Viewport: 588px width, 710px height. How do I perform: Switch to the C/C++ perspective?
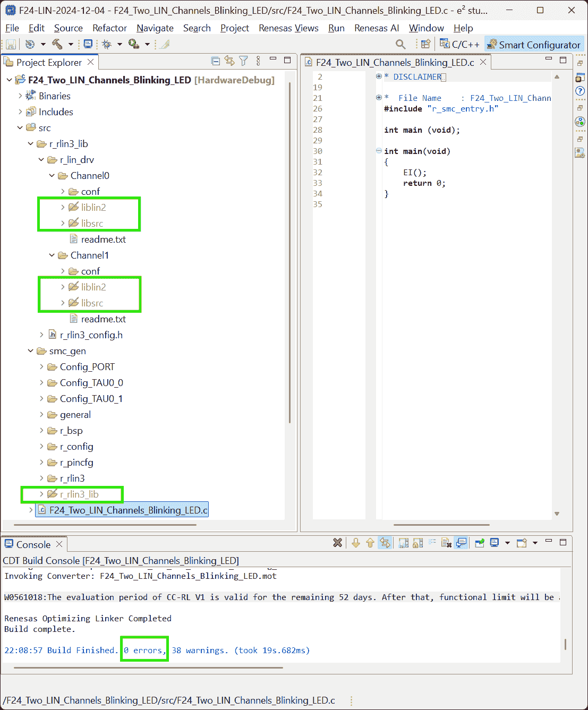460,45
